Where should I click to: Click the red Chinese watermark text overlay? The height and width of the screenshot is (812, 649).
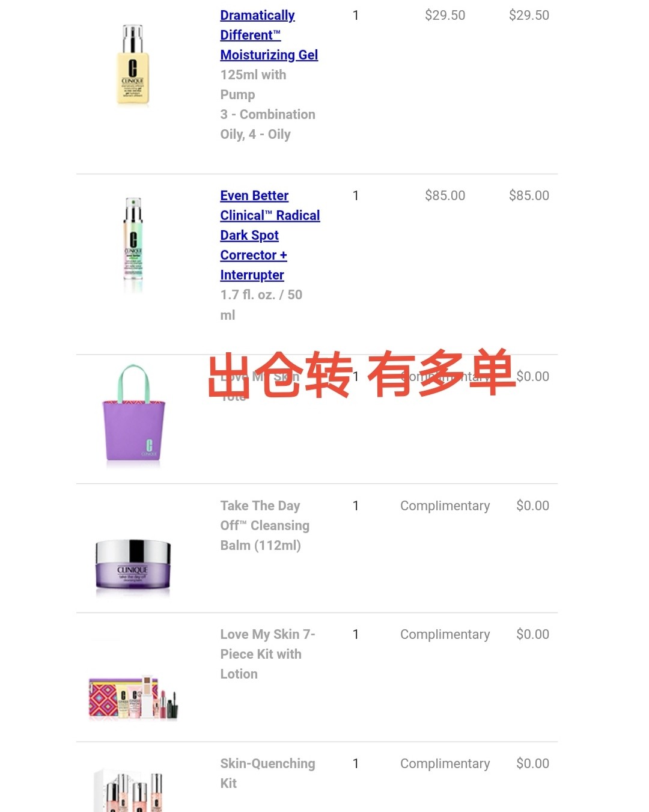coord(361,374)
